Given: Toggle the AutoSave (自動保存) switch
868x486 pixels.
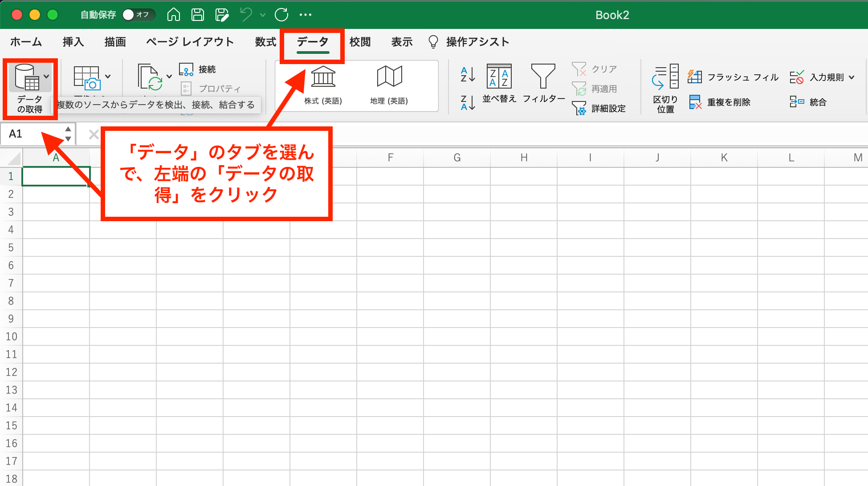Looking at the screenshot, I should 138,15.
